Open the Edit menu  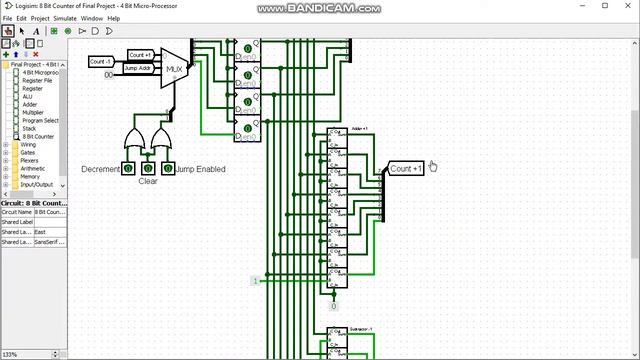click(x=21, y=18)
